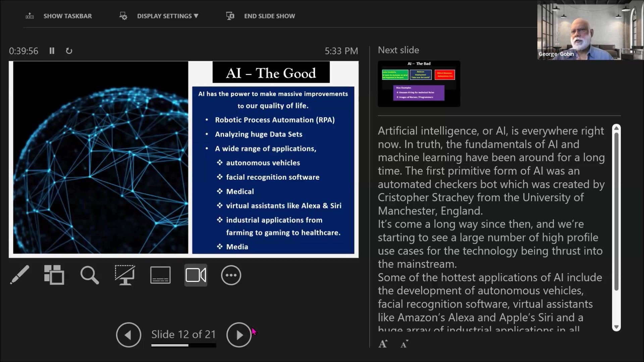This screenshot has width=644, height=362.
Task: Restart the presentation timer
Action: click(x=69, y=51)
